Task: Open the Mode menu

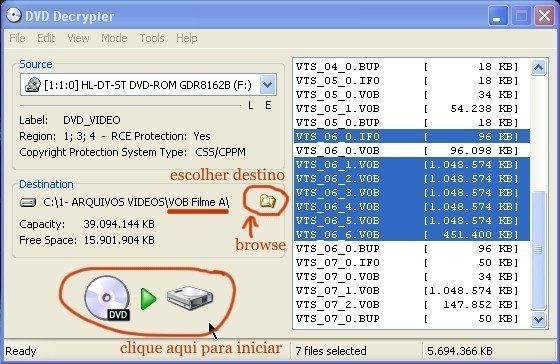Action: (x=114, y=38)
